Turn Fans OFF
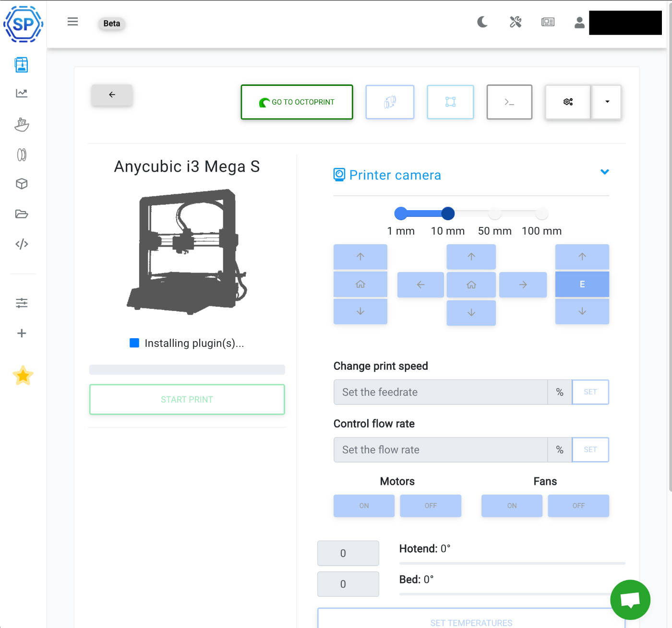This screenshot has width=672, height=628. pyautogui.click(x=578, y=506)
